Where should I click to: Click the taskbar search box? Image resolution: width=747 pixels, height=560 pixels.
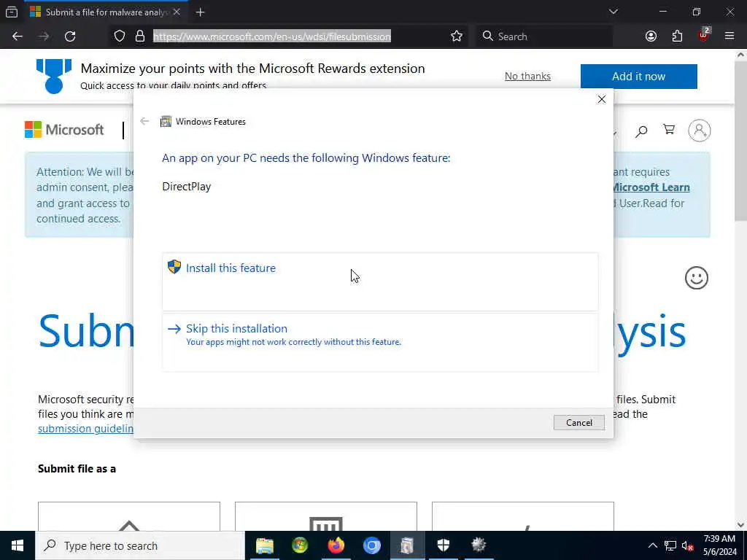pos(140,545)
